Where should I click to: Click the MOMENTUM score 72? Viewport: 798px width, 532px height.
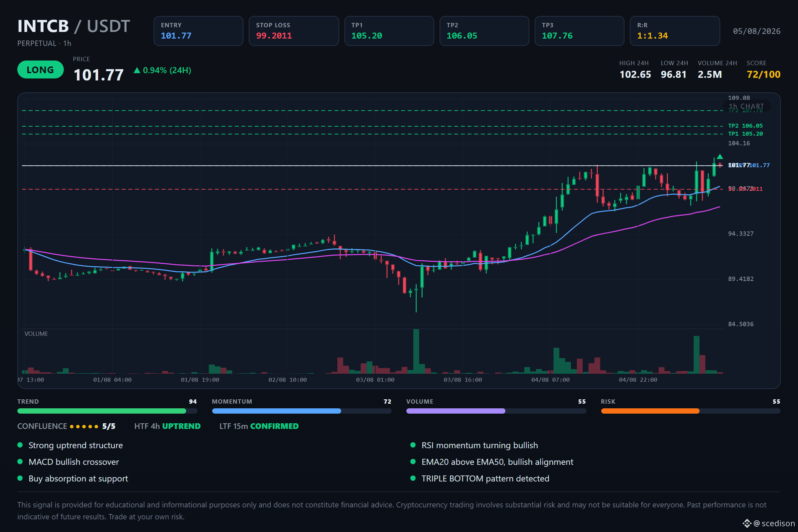(387, 402)
